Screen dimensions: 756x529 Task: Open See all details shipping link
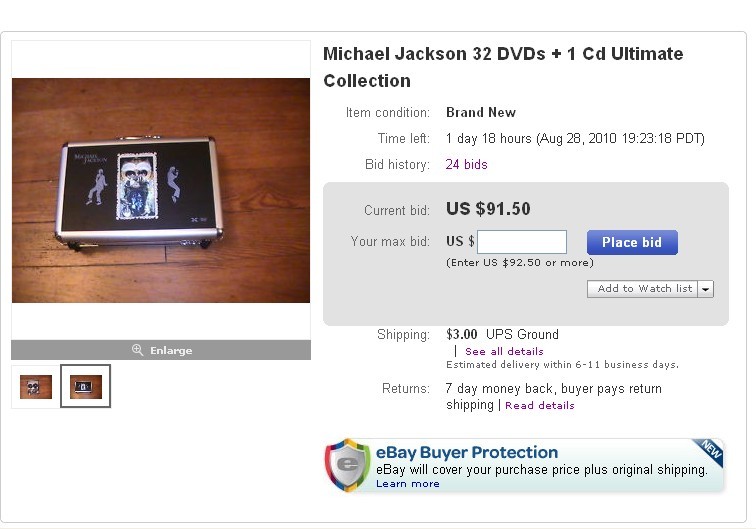pyautogui.click(x=504, y=351)
